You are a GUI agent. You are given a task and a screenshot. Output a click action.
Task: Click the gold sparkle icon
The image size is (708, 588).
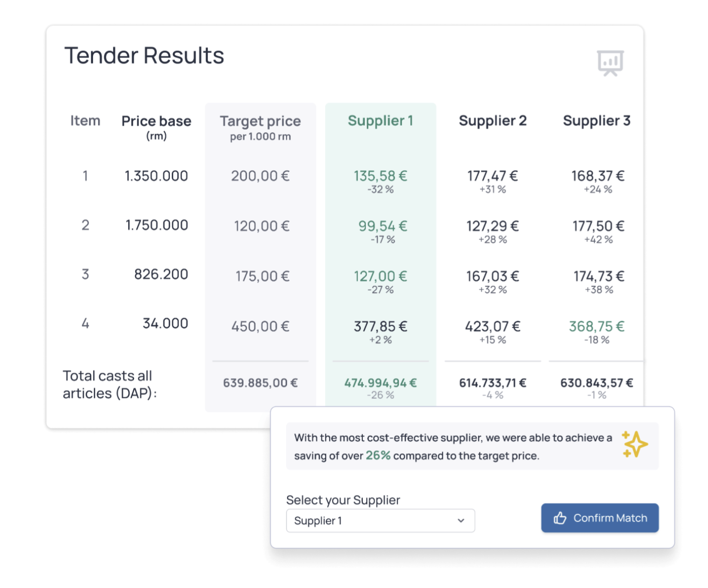pos(634,444)
